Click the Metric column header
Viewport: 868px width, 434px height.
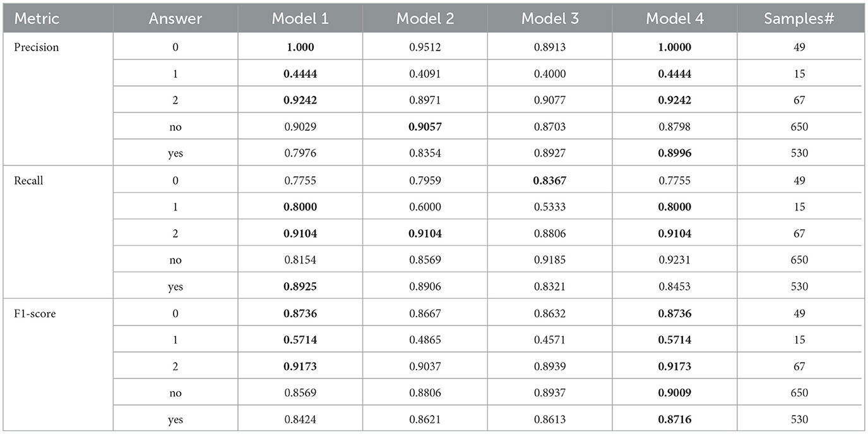[x=38, y=19]
